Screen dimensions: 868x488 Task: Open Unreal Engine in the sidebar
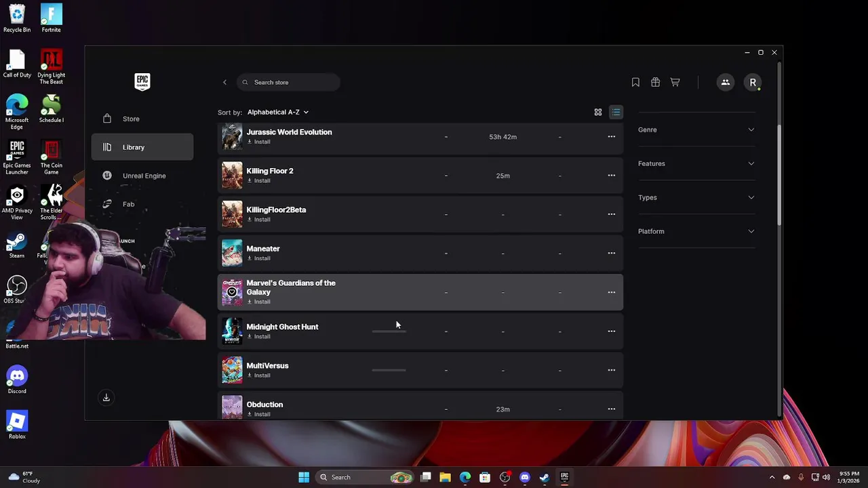point(142,176)
